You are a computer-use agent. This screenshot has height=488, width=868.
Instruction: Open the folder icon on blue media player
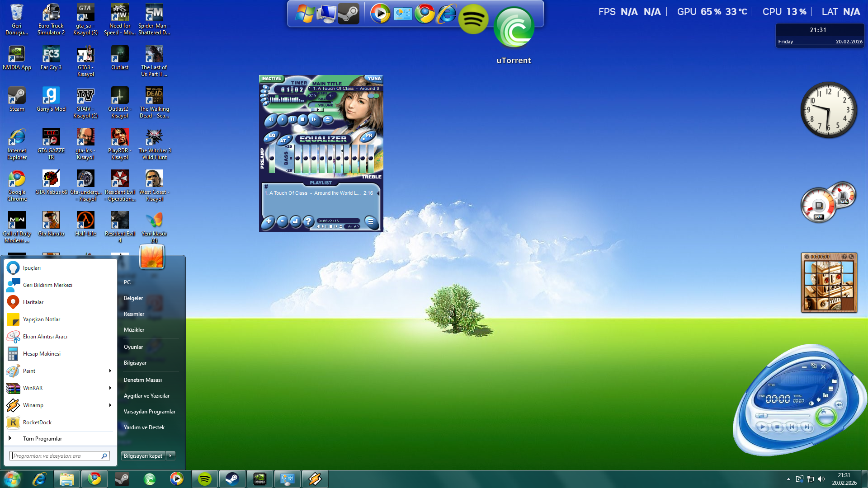834,381
